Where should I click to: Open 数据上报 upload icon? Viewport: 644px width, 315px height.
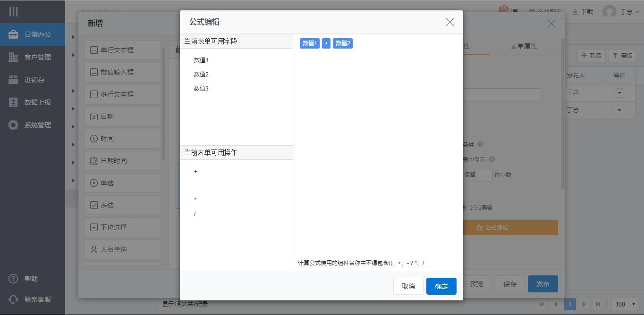[13, 102]
